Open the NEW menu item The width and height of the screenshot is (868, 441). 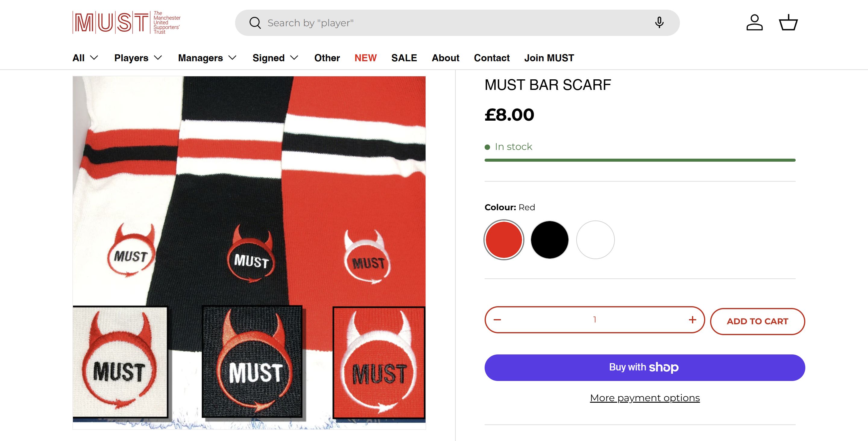pos(365,58)
